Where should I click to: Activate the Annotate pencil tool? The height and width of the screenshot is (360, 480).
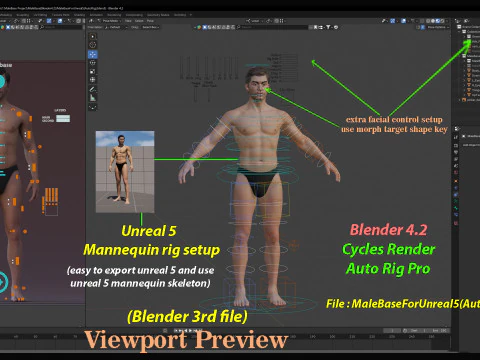tap(93, 89)
